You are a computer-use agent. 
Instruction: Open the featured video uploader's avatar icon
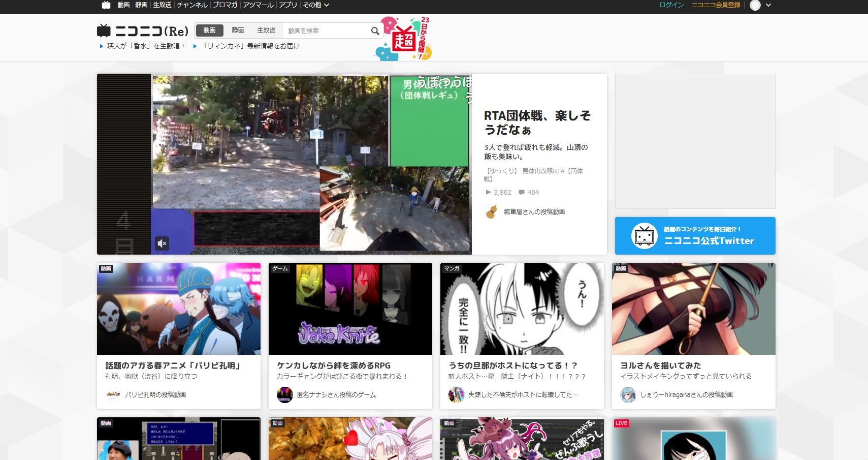[x=491, y=211]
